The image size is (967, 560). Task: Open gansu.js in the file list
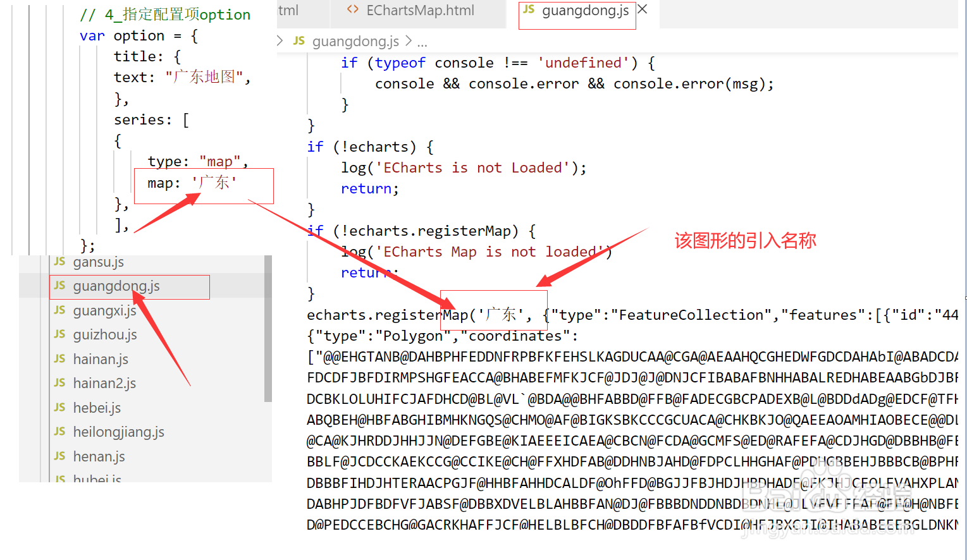[x=98, y=262]
